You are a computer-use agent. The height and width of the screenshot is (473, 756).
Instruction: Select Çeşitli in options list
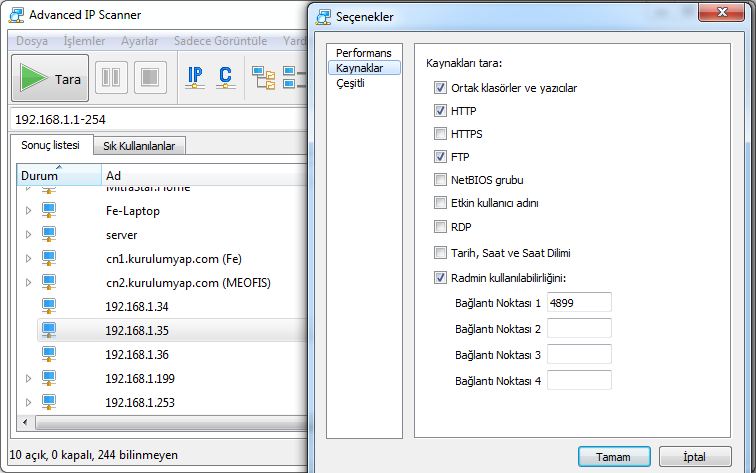click(351, 83)
